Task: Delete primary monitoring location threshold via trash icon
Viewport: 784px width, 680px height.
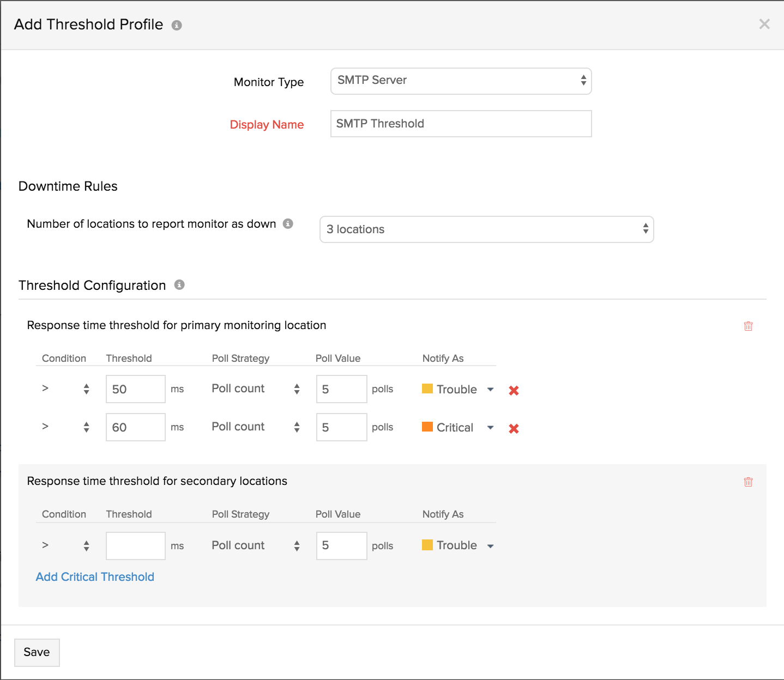Action: click(748, 326)
